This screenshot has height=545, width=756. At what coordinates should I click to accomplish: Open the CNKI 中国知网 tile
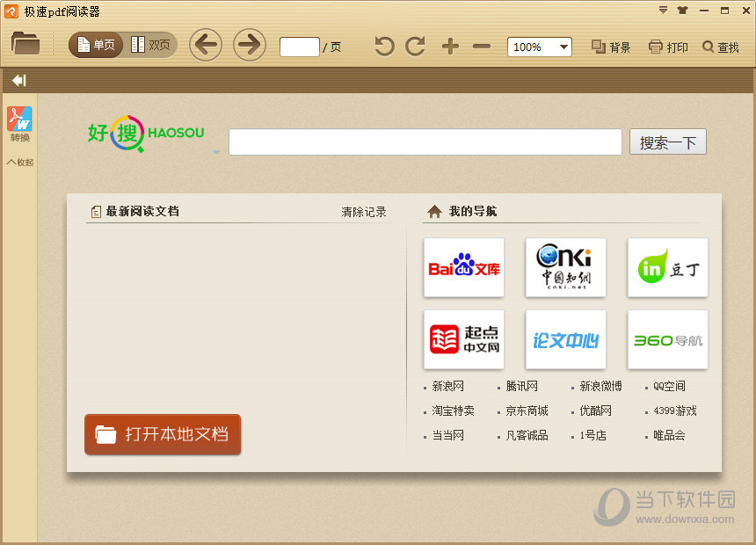click(565, 267)
